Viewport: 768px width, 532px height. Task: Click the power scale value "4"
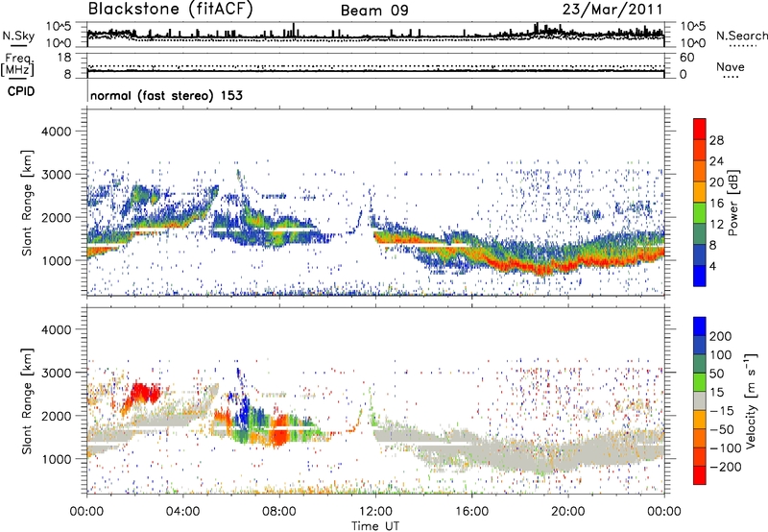712,266
